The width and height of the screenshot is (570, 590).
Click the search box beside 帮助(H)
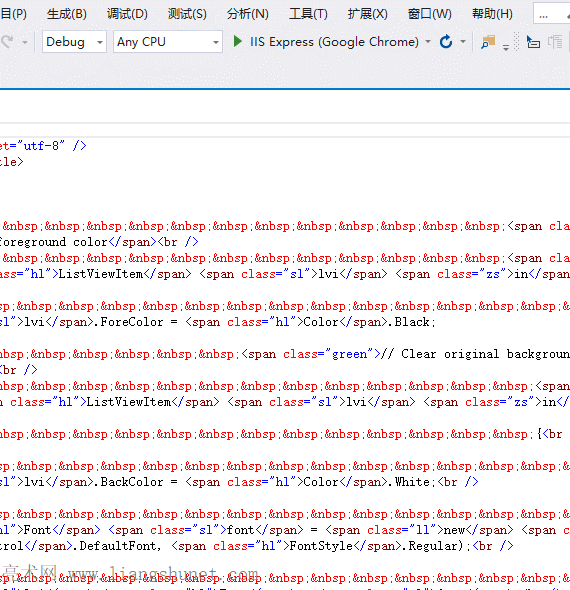tap(552, 14)
